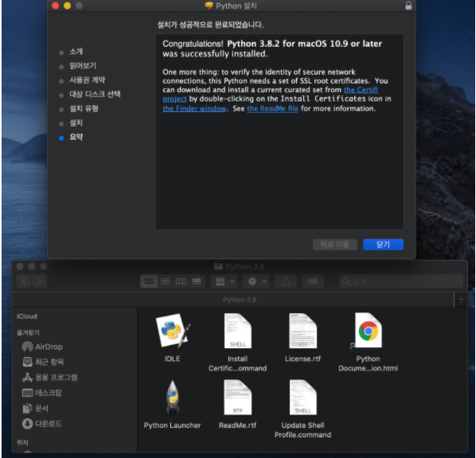This screenshot has width=476, height=458.
Task: Open Applications (응용 프로그램) in sidebar
Action: coord(50,378)
